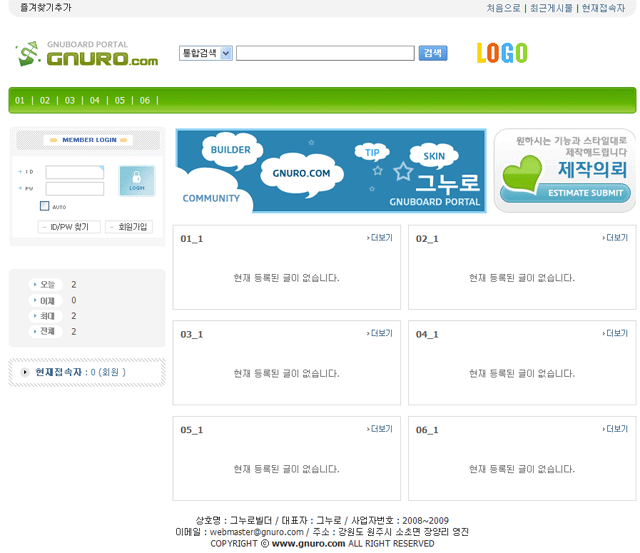The width and height of the screenshot is (640, 553).
Task: Click 더보기 in the 04_1 board
Action: [615, 333]
